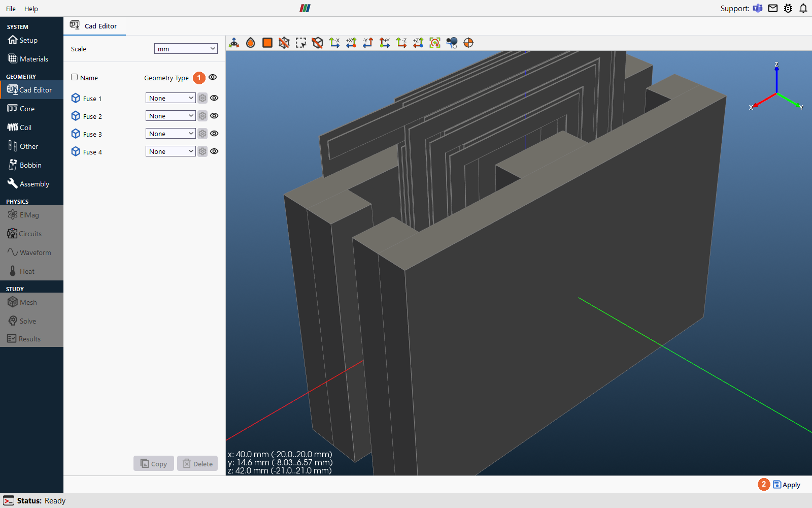Click the crossed-out wireframe cube icon
This screenshot has height=508, width=812.
284,43
